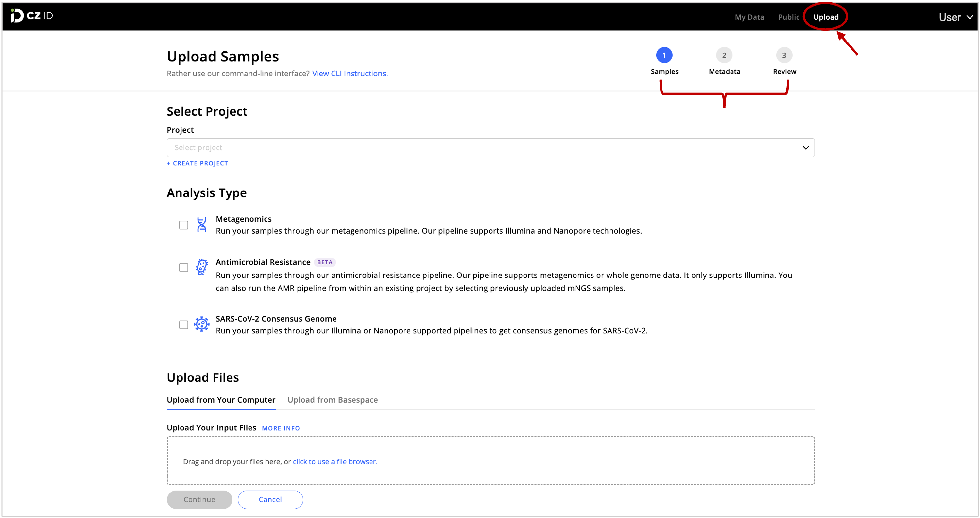980x518 pixels.
Task: Click step 1 Samples circle
Action: point(664,55)
